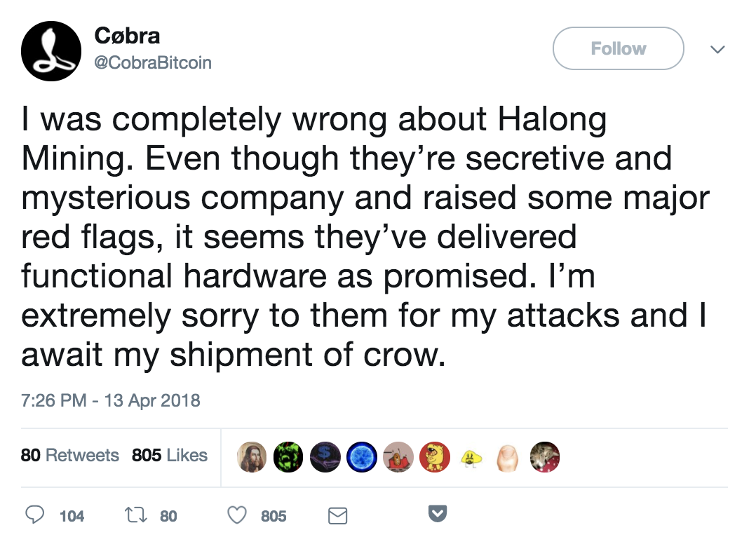The width and height of the screenshot is (756, 537).
Task: View the 80 Retweets list
Action: coord(70,455)
